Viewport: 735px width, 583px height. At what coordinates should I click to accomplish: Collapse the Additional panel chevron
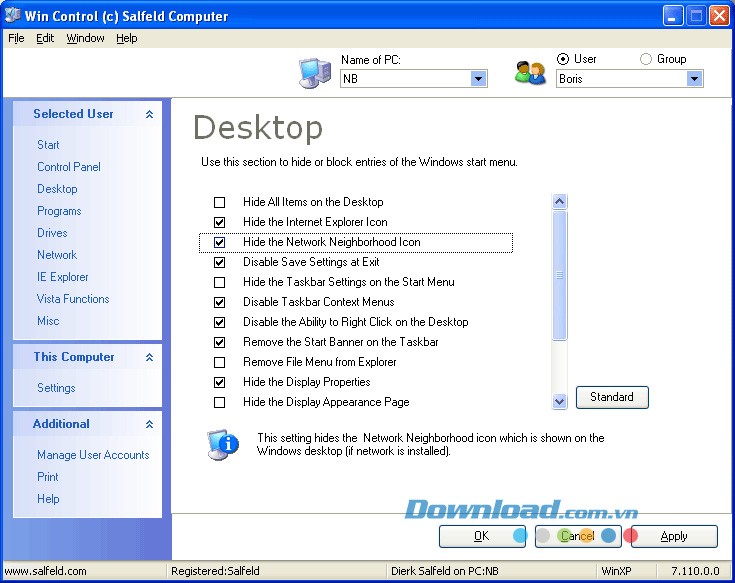[x=149, y=425]
